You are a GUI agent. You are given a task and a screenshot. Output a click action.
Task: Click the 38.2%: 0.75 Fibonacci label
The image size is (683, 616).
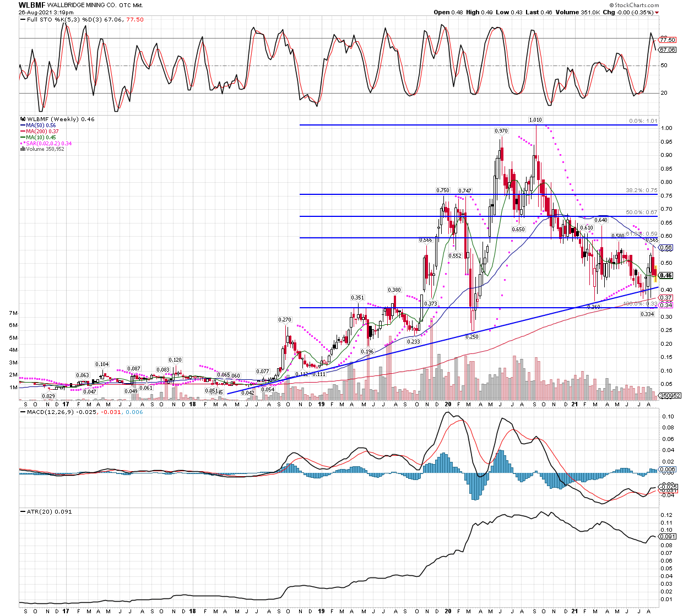642,190
